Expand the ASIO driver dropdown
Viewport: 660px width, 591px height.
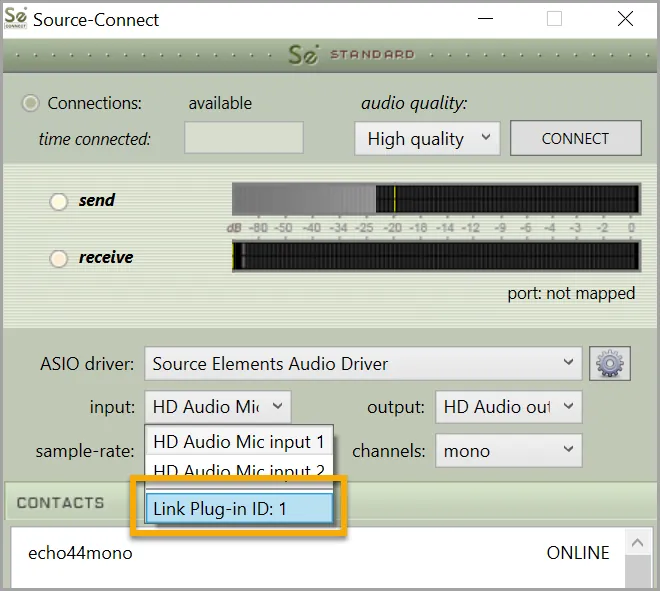[363, 364]
